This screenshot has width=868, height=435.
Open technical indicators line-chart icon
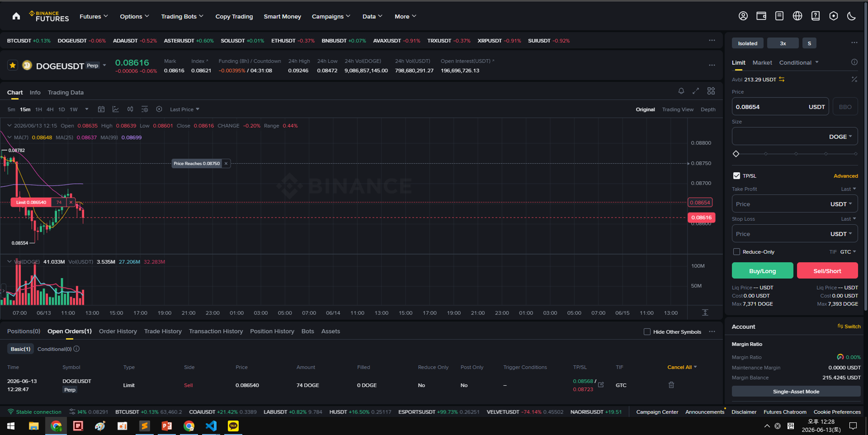click(x=116, y=109)
